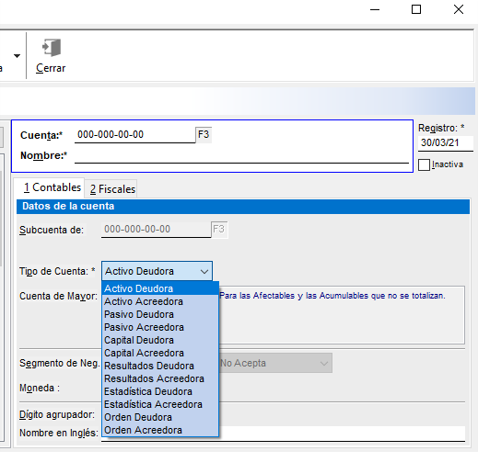Select the 1 Contables tab
The width and height of the screenshot is (478, 452).
coord(52,188)
